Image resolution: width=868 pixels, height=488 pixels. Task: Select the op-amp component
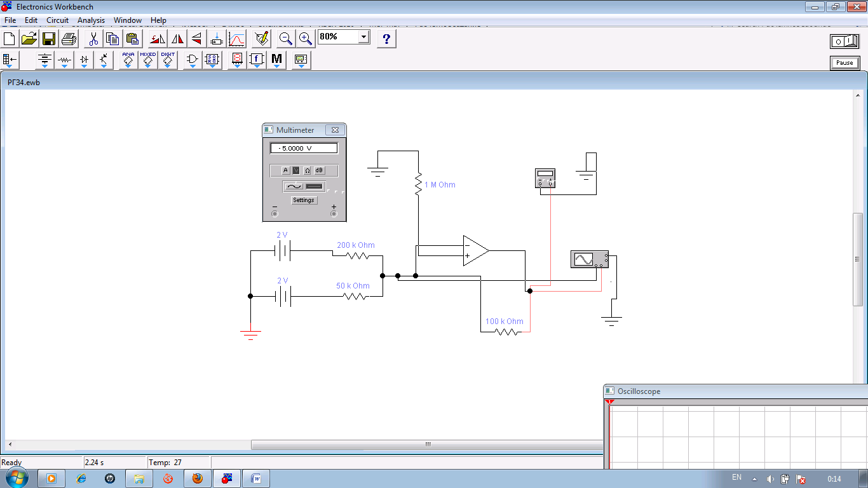click(476, 250)
